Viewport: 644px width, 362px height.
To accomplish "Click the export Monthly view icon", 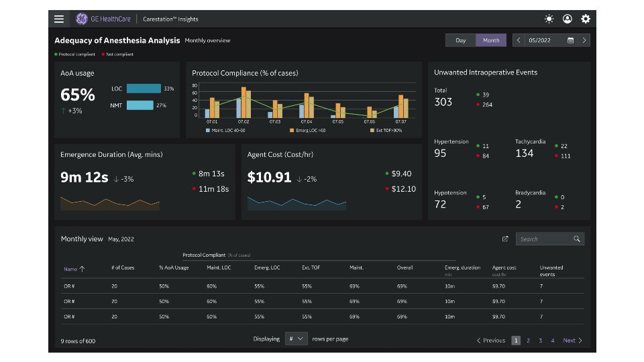I will tap(505, 239).
